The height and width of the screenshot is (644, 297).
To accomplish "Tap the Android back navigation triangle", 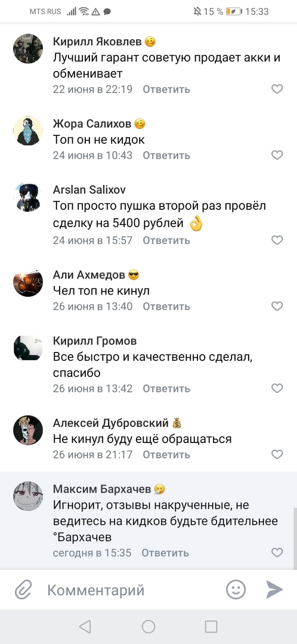I will [85, 626].
